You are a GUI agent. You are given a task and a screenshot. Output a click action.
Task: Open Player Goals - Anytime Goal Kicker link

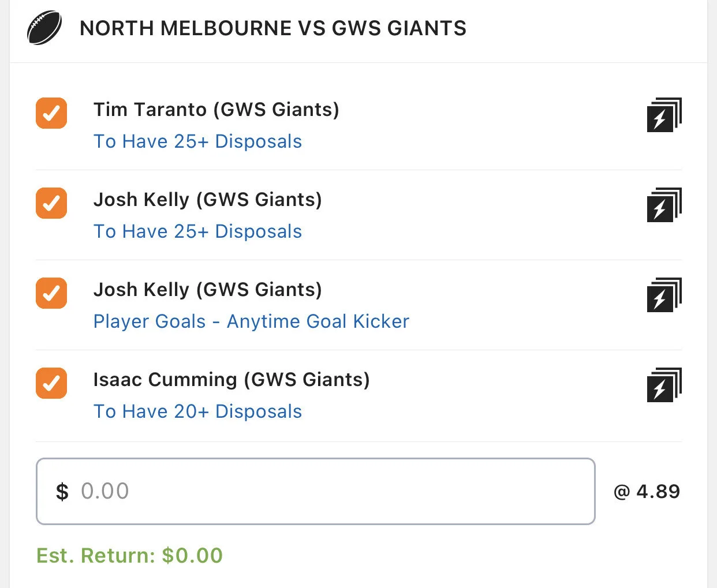click(x=251, y=321)
